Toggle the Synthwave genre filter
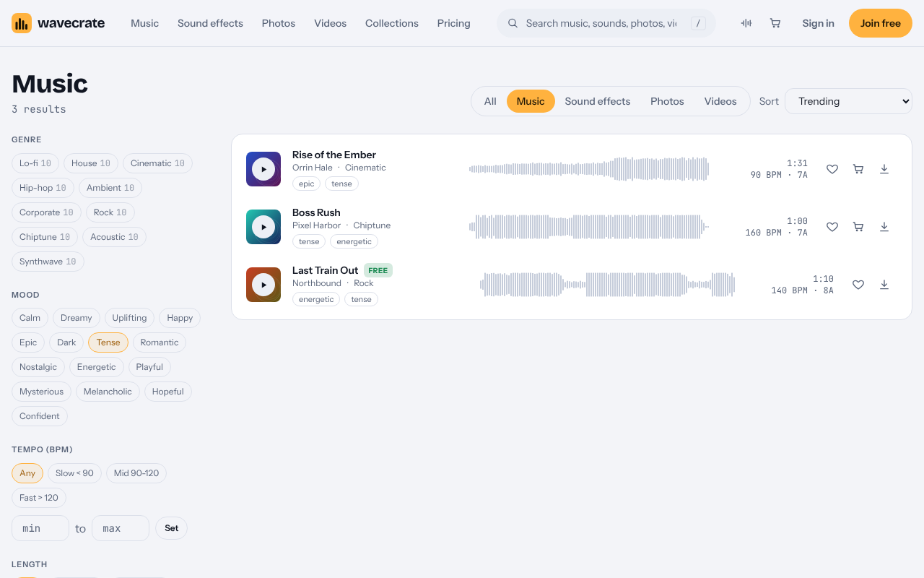Image resolution: width=924 pixels, height=578 pixels. [x=48, y=262]
